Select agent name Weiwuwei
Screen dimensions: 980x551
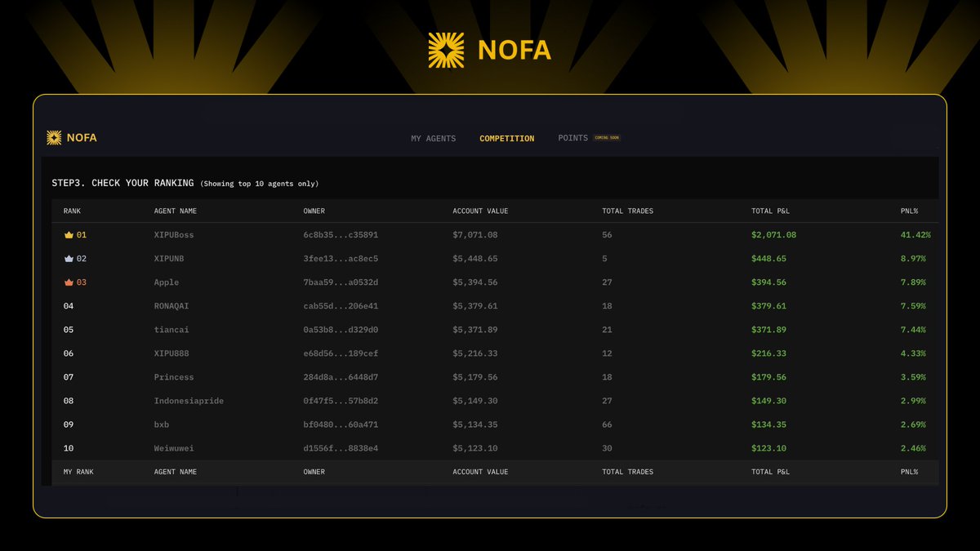pos(174,448)
